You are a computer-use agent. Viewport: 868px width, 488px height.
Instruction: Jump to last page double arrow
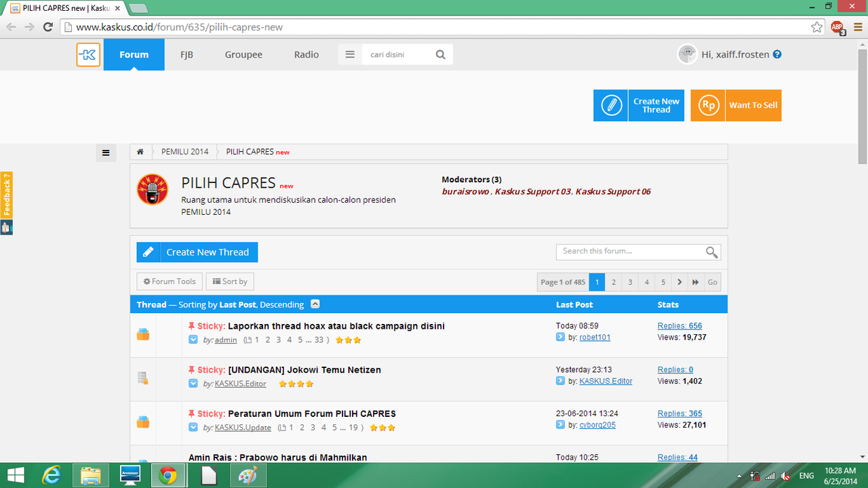[x=696, y=282]
